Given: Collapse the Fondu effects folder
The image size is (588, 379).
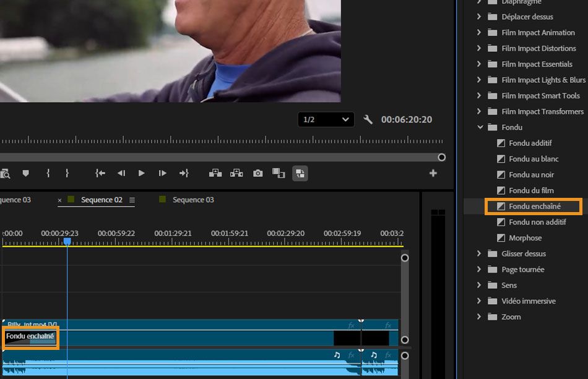Looking at the screenshot, I should point(480,127).
